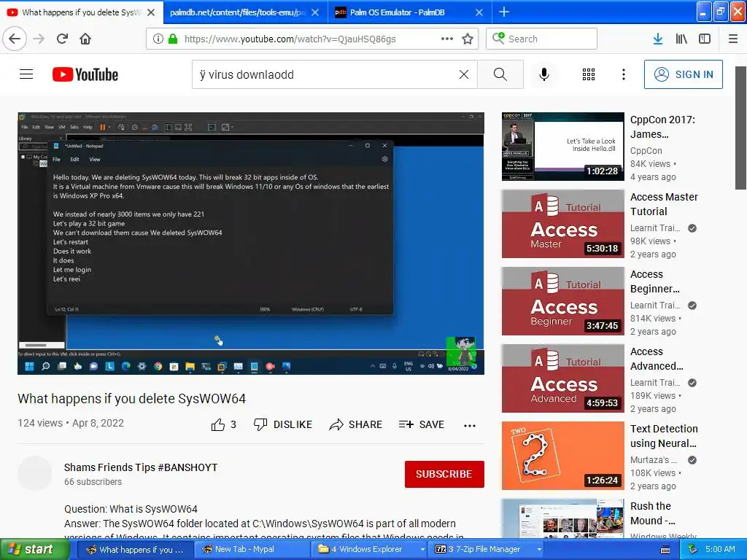This screenshot has width=747, height=560.
Task: Select the What happens if you delete tab
Action: [82, 12]
